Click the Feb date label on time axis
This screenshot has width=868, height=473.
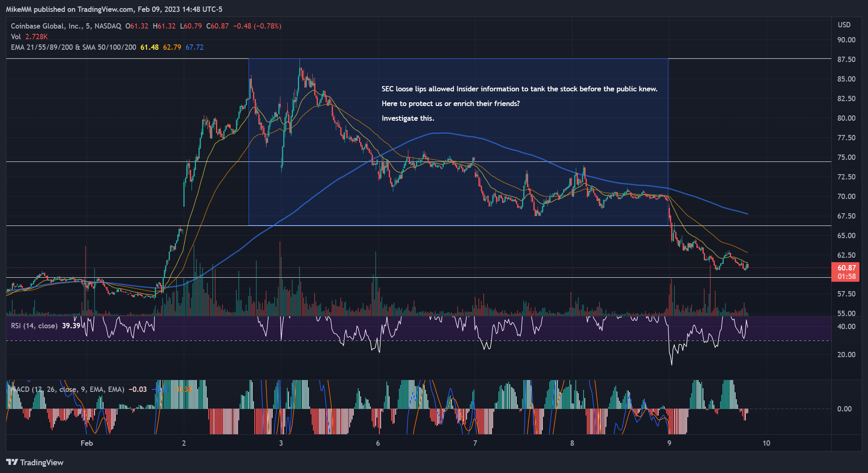point(87,443)
